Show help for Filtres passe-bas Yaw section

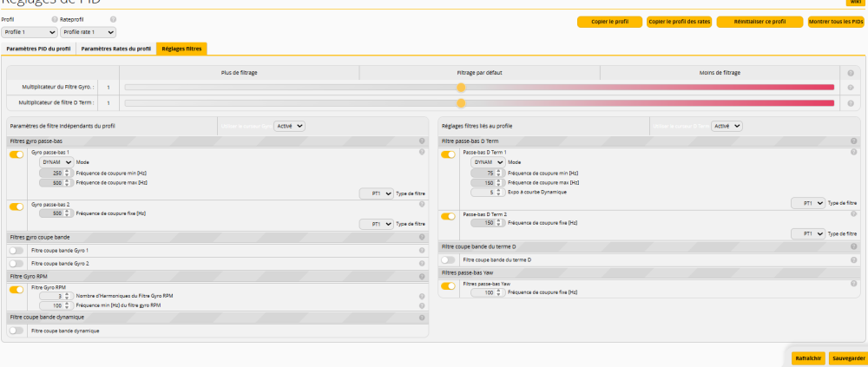click(x=853, y=273)
